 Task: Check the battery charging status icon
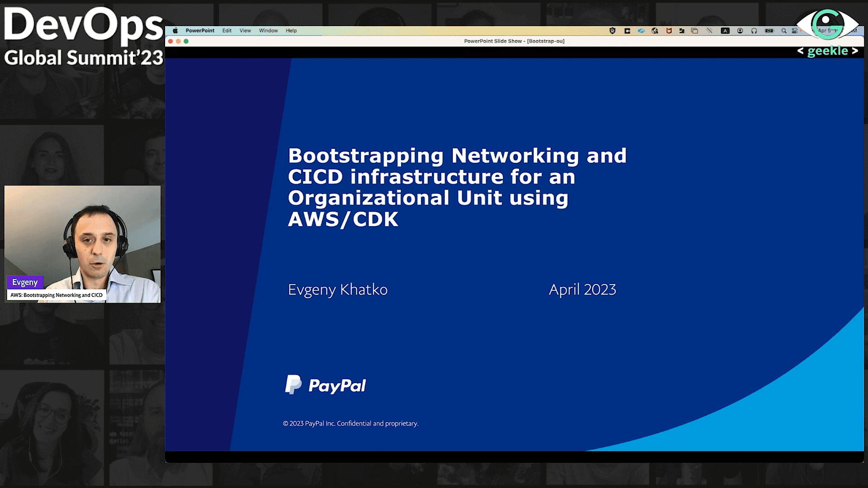point(769,31)
